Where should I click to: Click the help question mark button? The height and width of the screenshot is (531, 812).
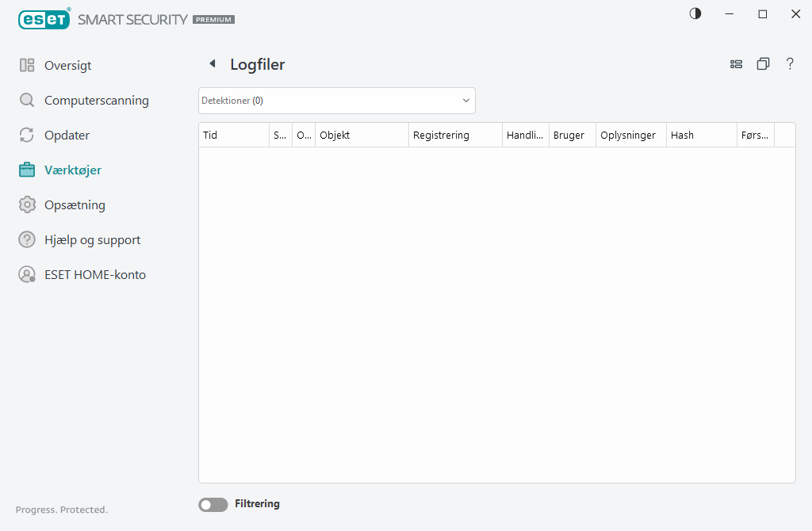click(790, 63)
